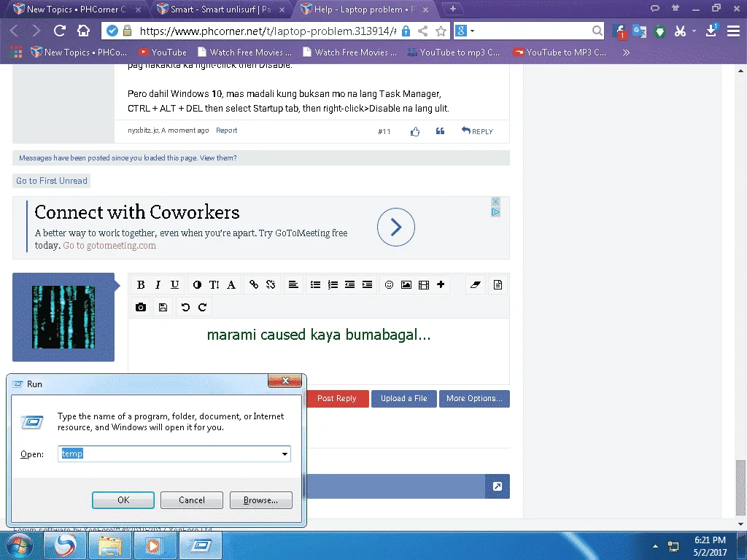Insert an ordered numbered list

point(333,285)
